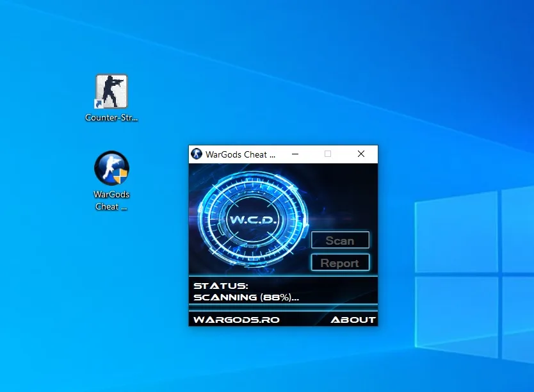
Task: Click the greyed-out maximize box
Action: pos(328,154)
